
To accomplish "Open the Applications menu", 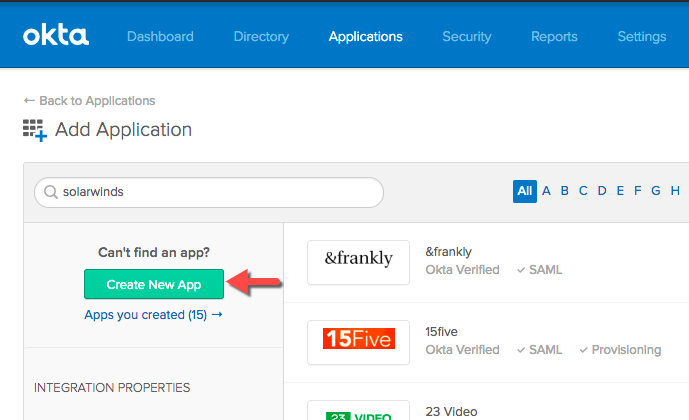I will (x=366, y=36).
